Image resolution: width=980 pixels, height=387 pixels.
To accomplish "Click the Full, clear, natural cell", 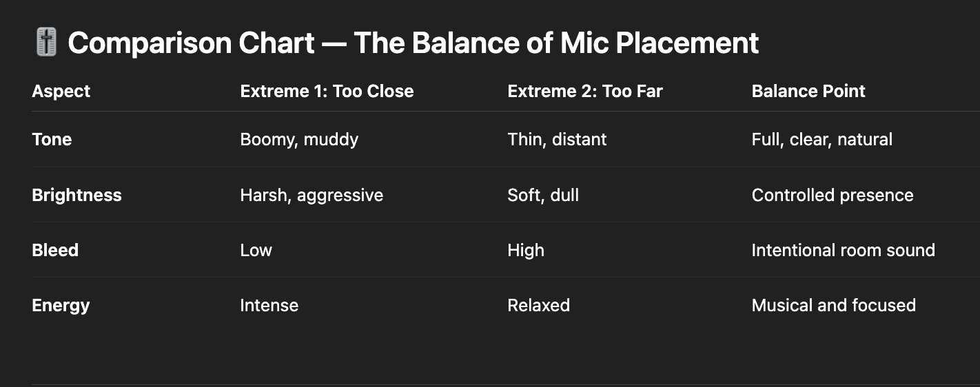I will pyautogui.click(x=821, y=139).
